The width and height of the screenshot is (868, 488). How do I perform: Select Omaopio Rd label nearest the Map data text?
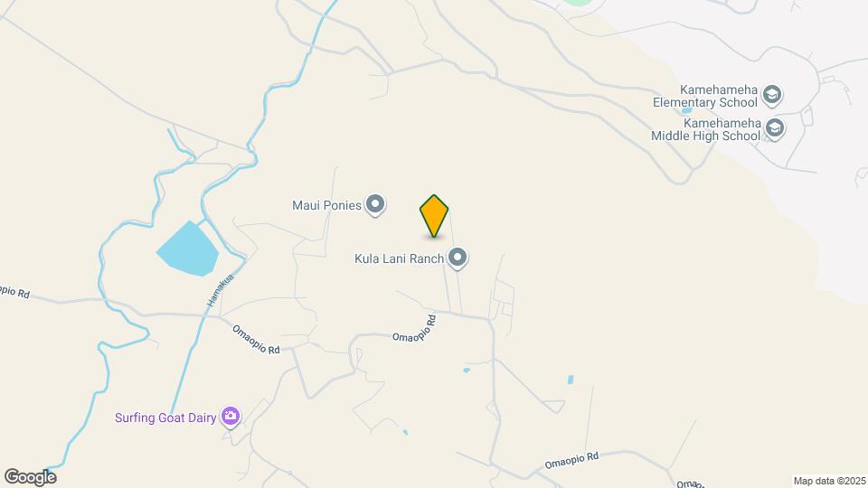pyautogui.click(x=689, y=484)
